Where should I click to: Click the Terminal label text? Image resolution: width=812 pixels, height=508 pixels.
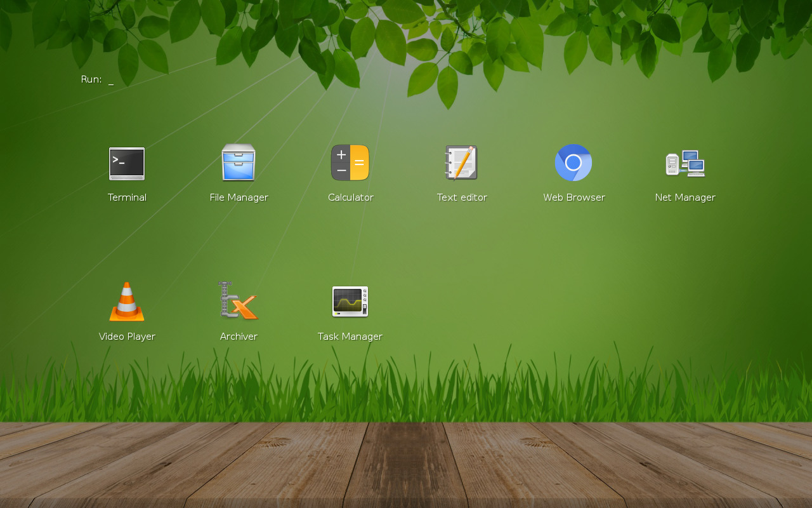127,197
